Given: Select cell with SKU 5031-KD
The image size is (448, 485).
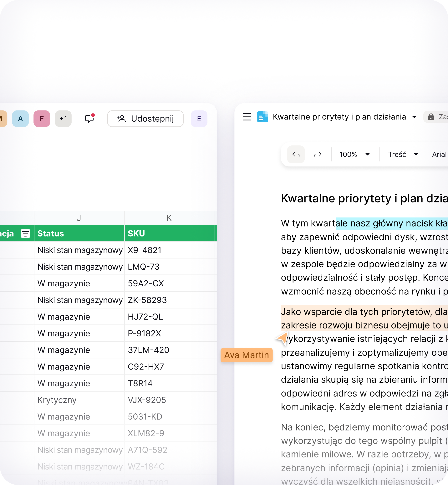Looking at the screenshot, I should point(170,416).
